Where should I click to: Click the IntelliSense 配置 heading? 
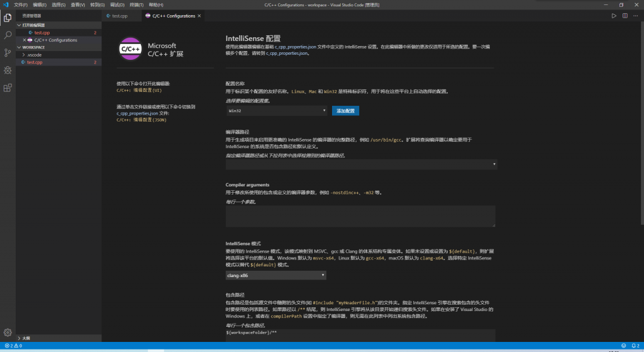[x=253, y=38]
